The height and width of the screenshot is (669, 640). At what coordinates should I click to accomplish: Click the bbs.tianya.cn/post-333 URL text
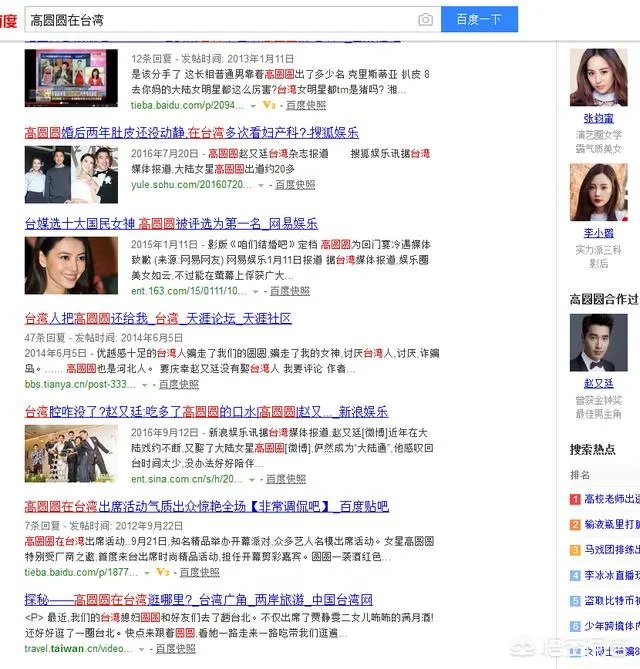(x=80, y=384)
